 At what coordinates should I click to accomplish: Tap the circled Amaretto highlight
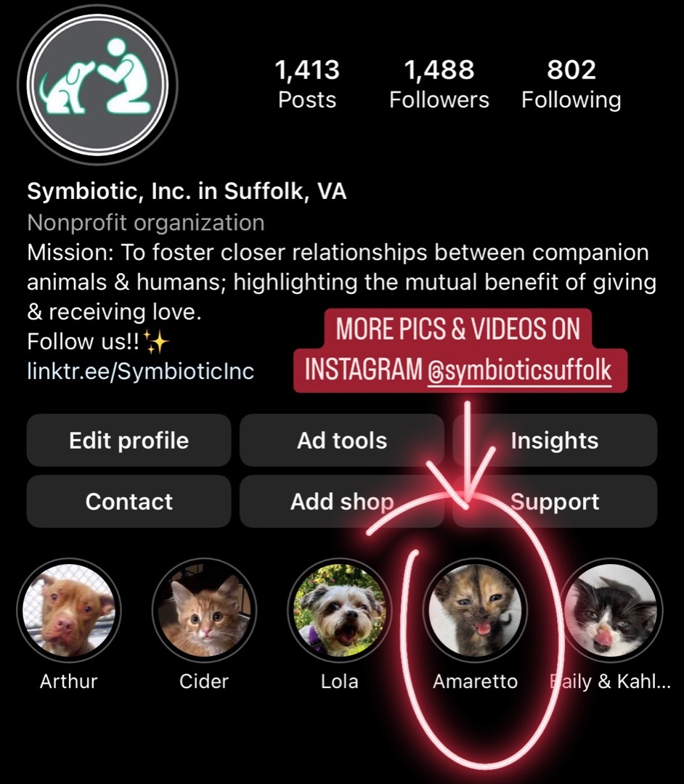(x=475, y=610)
